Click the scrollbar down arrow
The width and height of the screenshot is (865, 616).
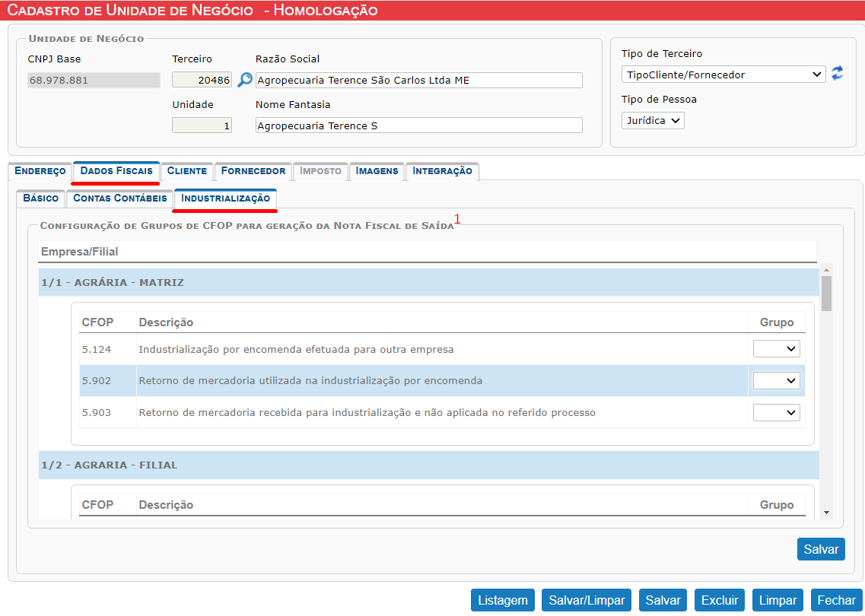click(826, 513)
